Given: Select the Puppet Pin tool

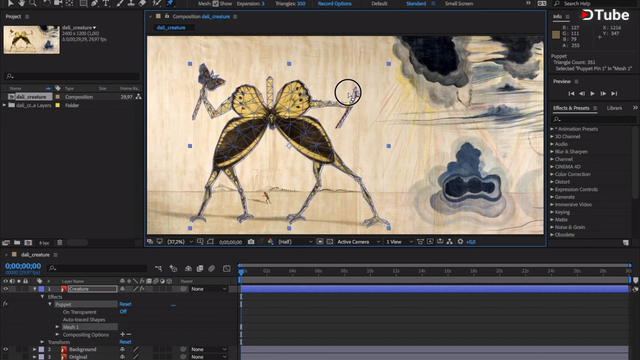Looking at the screenshot, I should [170, 3].
